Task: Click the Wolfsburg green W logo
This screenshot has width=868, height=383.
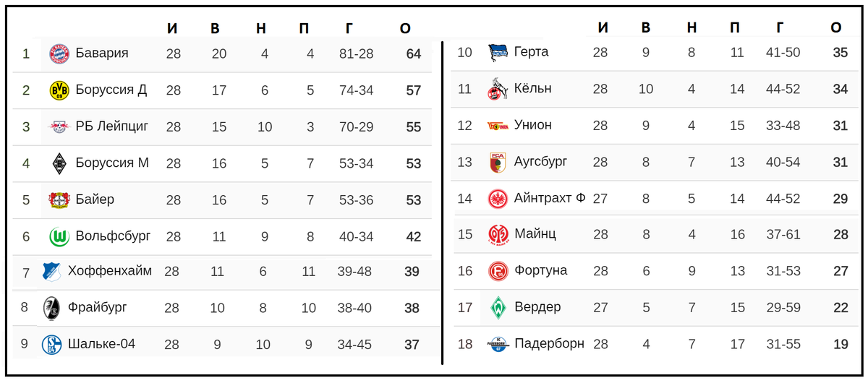Action: (59, 237)
